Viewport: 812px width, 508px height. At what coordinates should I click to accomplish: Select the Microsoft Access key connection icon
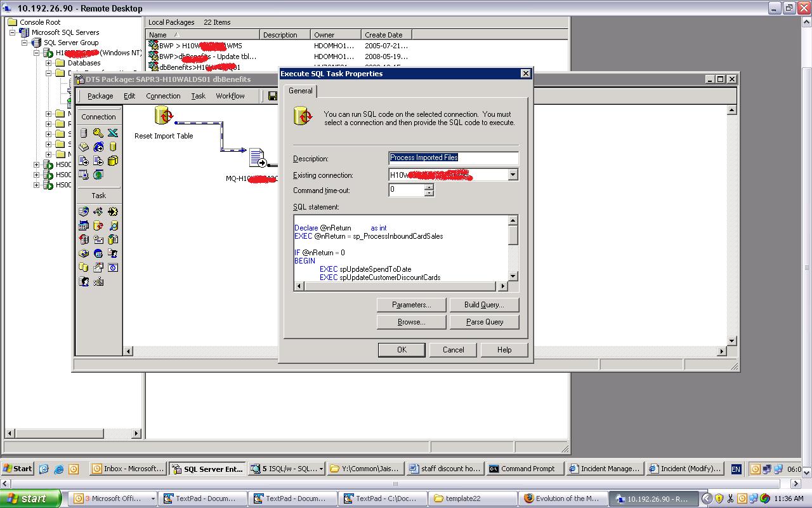pyautogui.click(x=98, y=133)
